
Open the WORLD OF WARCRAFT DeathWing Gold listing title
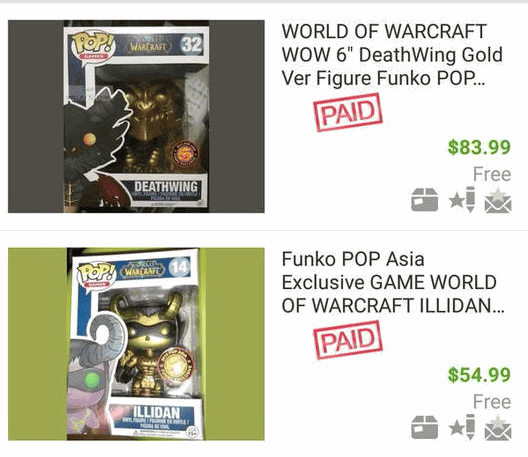[x=392, y=55]
